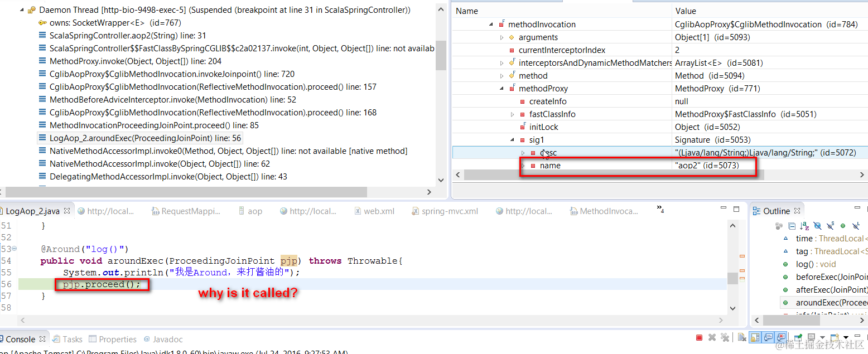Click the pjp parameter in the code editor
This screenshot has width=868, height=354.
click(288, 261)
